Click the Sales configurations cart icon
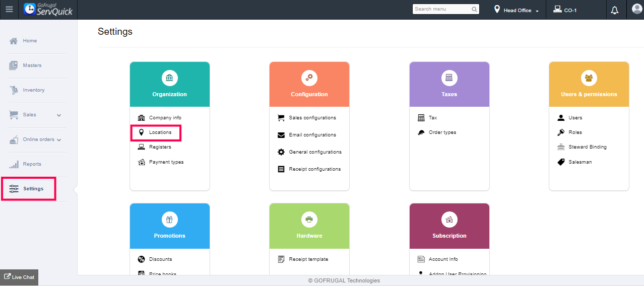644x286 pixels. click(281, 118)
